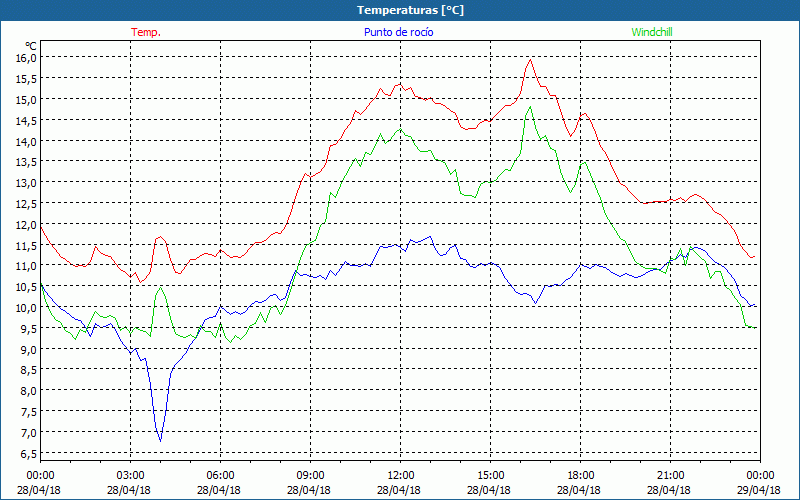Click the '00:00' label above the 29/04/18 date
Image resolution: width=800 pixels, height=500 pixels.
[760, 476]
